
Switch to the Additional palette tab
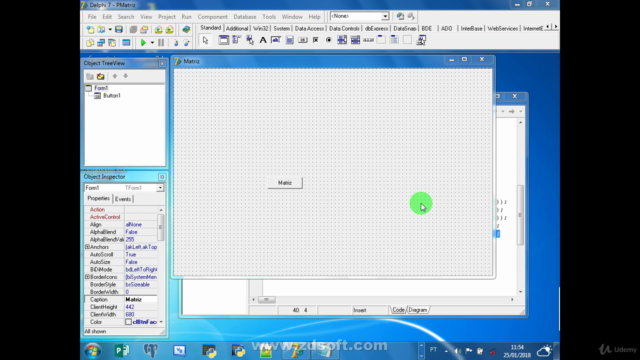click(237, 29)
